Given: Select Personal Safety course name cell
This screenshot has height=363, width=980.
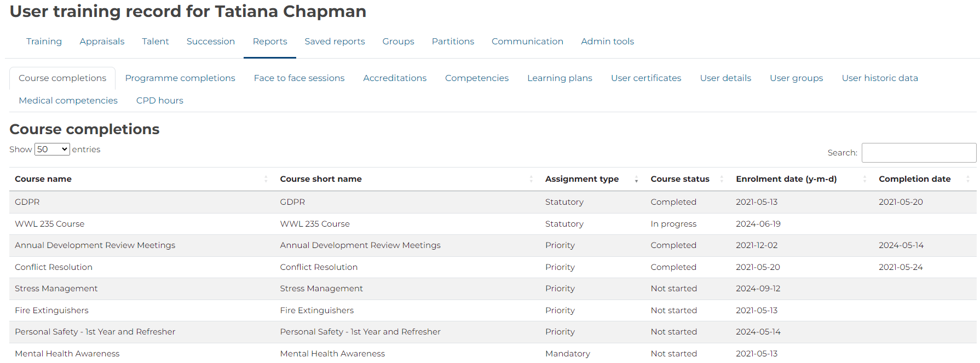Looking at the screenshot, I should [95, 332].
